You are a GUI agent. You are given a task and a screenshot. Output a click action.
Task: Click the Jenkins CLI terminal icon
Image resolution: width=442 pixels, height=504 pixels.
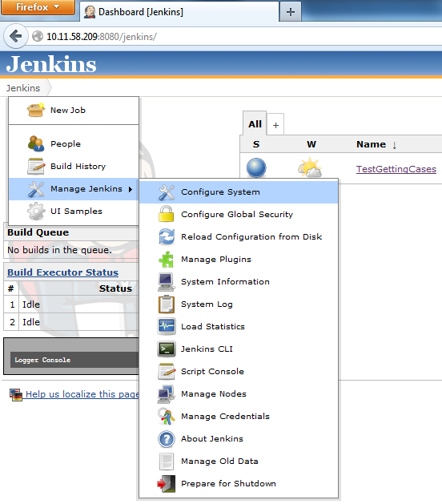tap(167, 349)
